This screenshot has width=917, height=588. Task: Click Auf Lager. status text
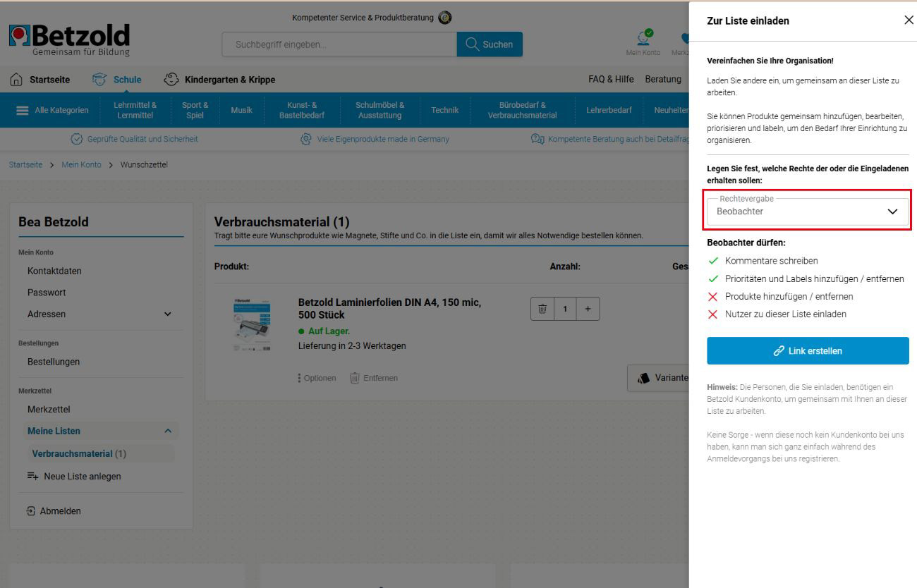click(329, 331)
